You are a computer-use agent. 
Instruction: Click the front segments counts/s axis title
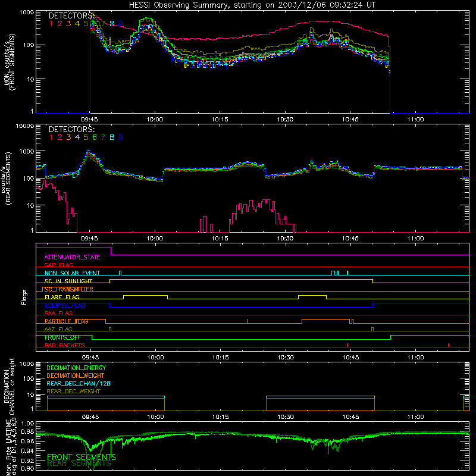(9, 62)
